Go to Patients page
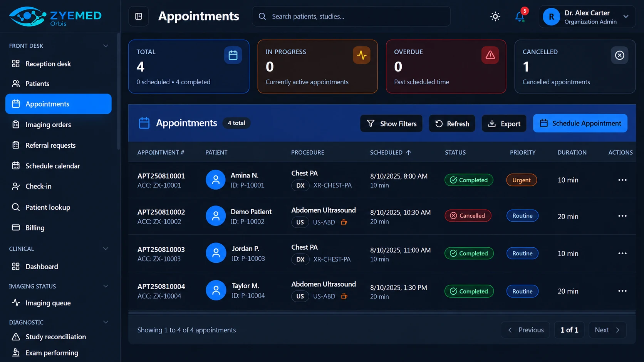Screen dimensions: 644x362 coord(59,83)
